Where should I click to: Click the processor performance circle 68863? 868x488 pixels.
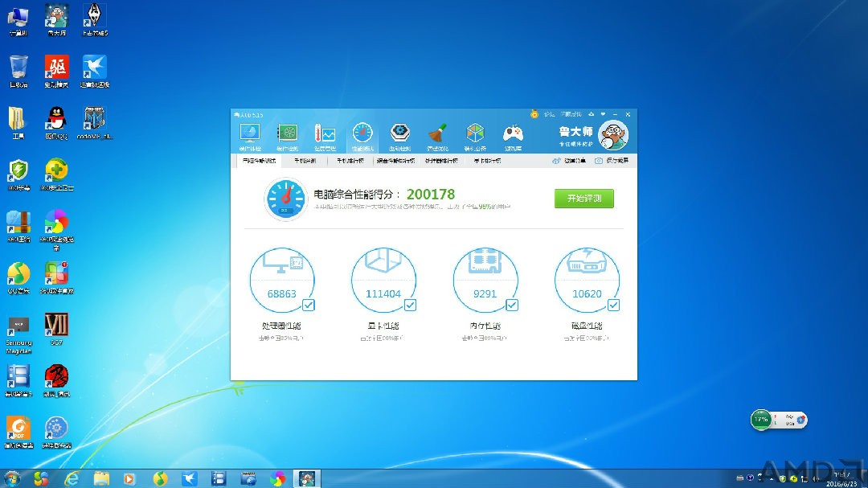click(x=282, y=281)
